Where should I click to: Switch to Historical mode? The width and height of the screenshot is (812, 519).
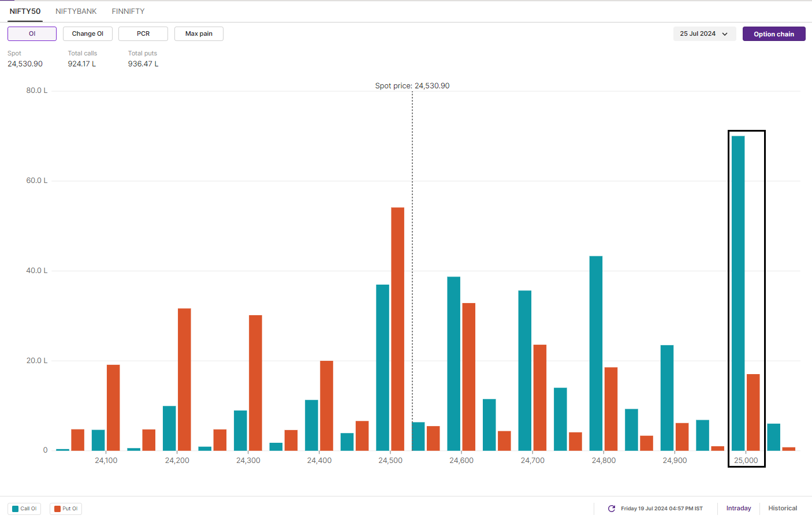783,508
